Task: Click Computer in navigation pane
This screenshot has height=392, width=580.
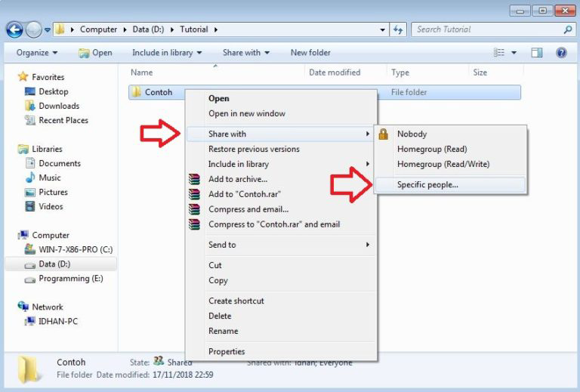Action: [44, 235]
